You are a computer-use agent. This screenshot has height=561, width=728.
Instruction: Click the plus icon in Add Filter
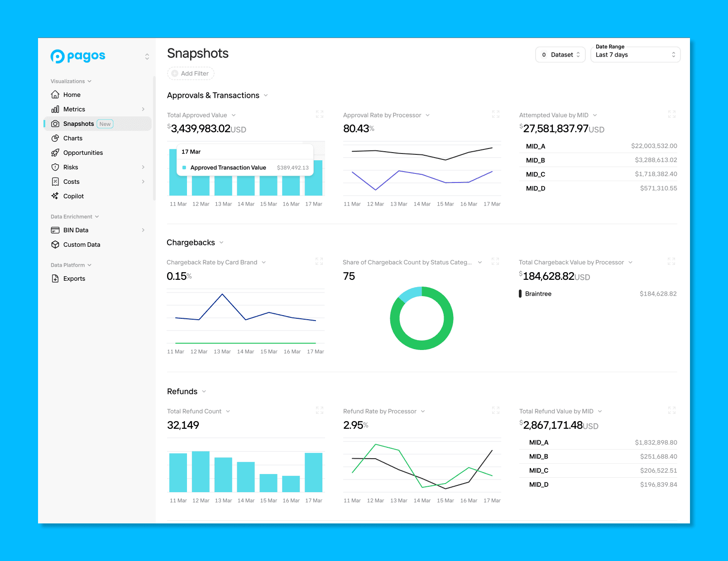175,73
